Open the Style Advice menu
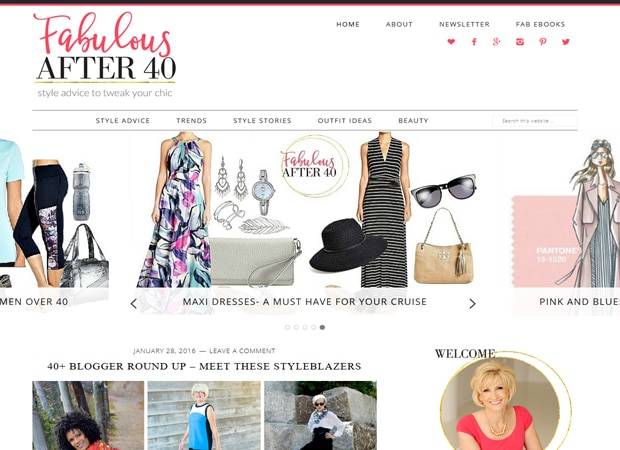The width and height of the screenshot is (620, 450). point(123,121)
